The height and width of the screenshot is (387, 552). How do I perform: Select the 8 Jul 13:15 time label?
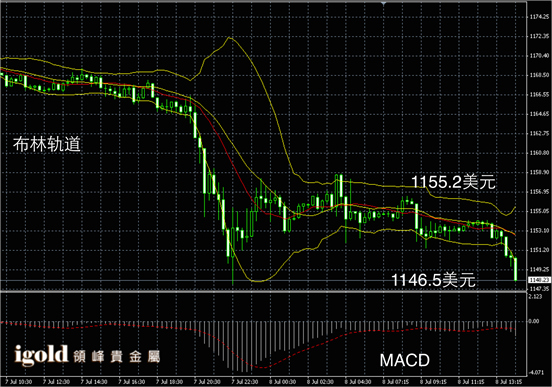click(x=508, y=382)
